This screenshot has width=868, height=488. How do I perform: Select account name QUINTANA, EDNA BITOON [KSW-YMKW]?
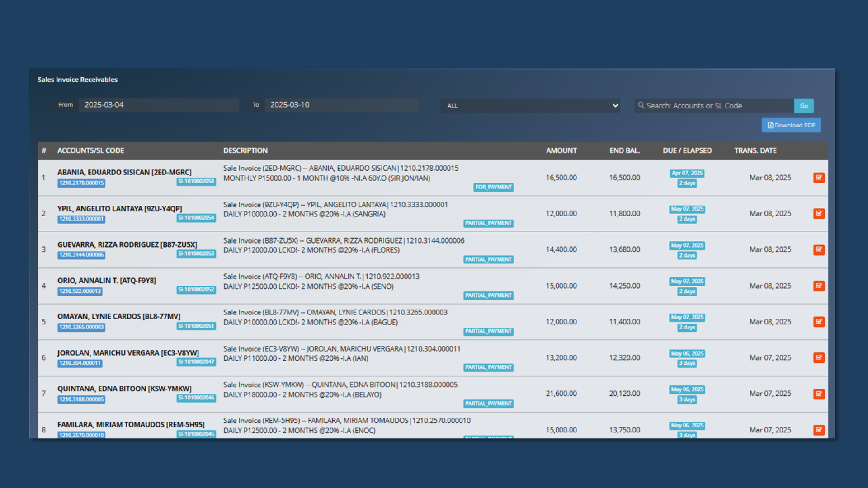click(x=124, y=389)
